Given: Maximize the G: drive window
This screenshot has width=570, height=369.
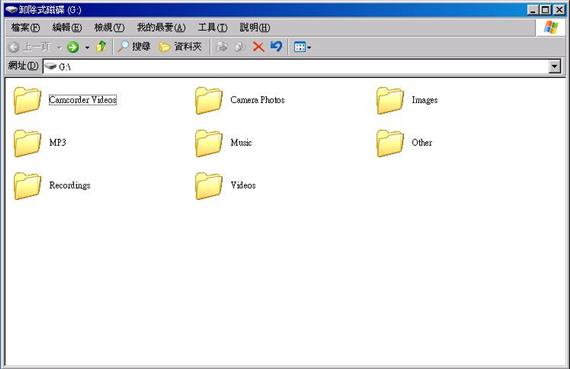Looking at the screenshot, I should (545, 10).
